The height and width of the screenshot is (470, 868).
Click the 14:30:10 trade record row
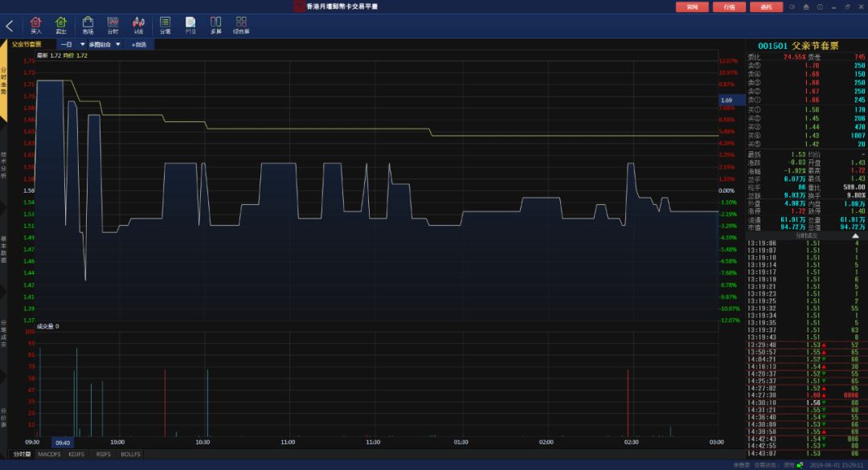(x=806, y=403)
